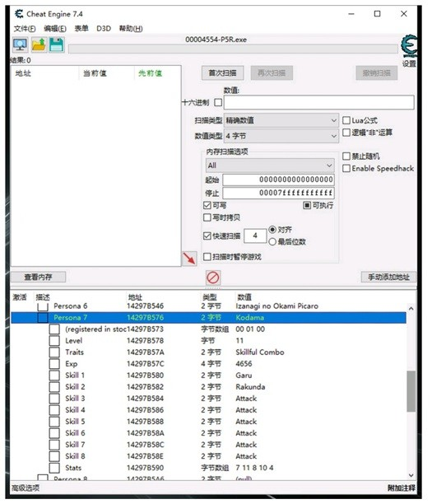Open the 文件(F) menu
Viewport: 432px width, 504px height.
tap(25, 29)
